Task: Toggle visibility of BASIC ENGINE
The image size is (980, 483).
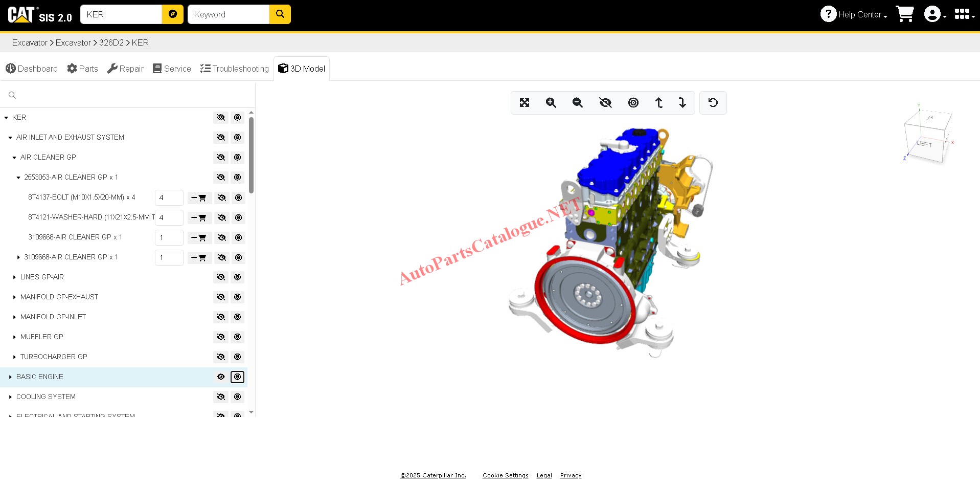Action: point(221,377)
